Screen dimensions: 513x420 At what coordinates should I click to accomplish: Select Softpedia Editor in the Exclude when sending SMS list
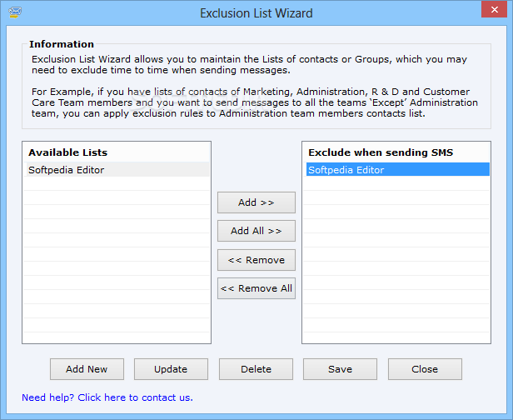pos(398,169)
